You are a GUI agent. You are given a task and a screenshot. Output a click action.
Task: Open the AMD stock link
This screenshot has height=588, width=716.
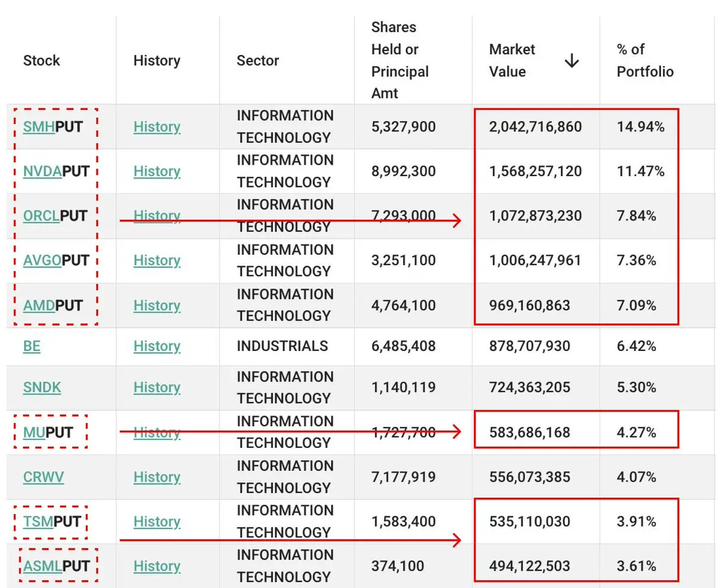(39, 305)
